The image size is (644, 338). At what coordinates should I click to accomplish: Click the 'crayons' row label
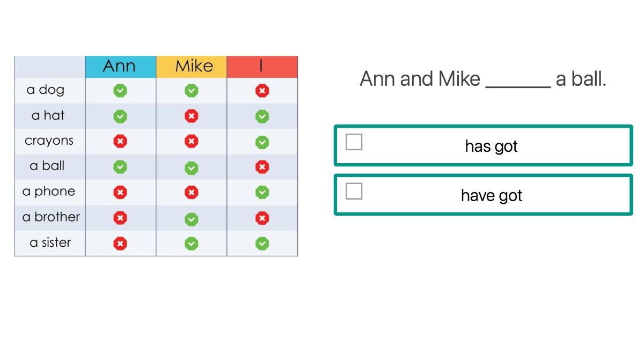[x=49, y=141]
